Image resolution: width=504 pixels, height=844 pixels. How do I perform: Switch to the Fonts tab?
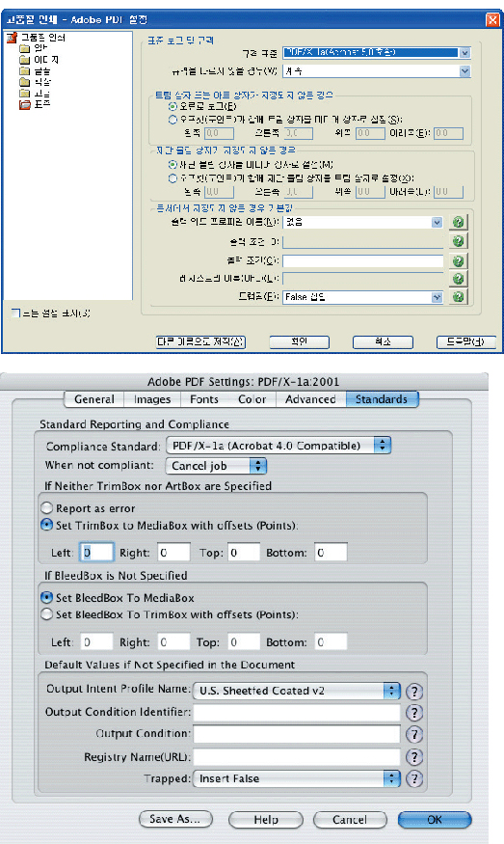pos(204,399)
